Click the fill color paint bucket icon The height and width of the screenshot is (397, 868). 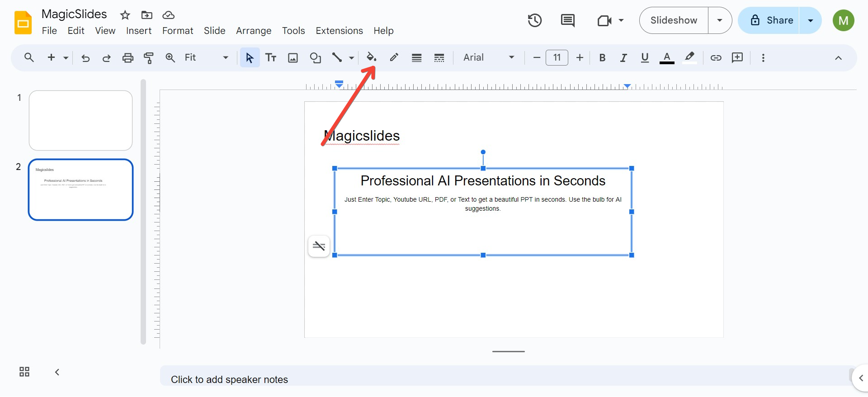(x=371, y=57)
